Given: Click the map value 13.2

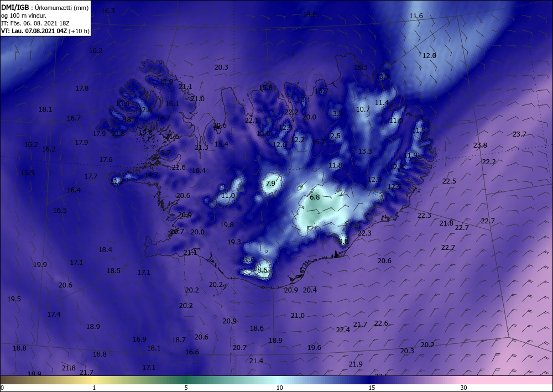Looking at the screenshot, I should click(x=336, y=113).
